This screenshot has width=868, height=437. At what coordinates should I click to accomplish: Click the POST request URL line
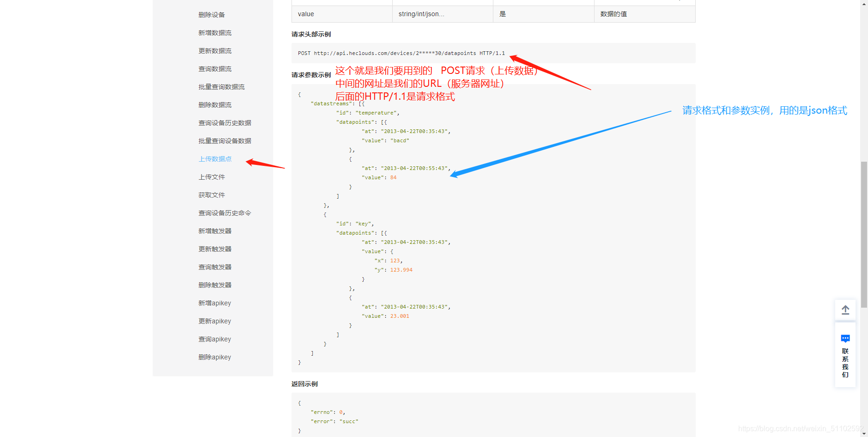[401, 53]
